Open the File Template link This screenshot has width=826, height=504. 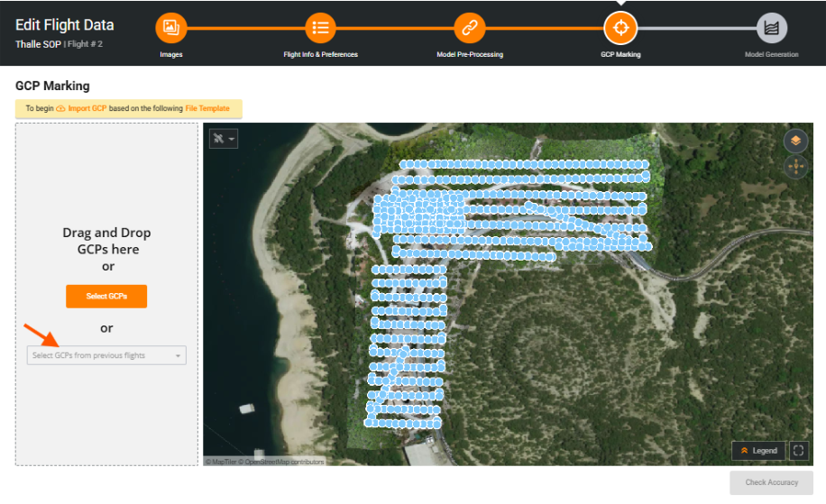pos(207,108)
